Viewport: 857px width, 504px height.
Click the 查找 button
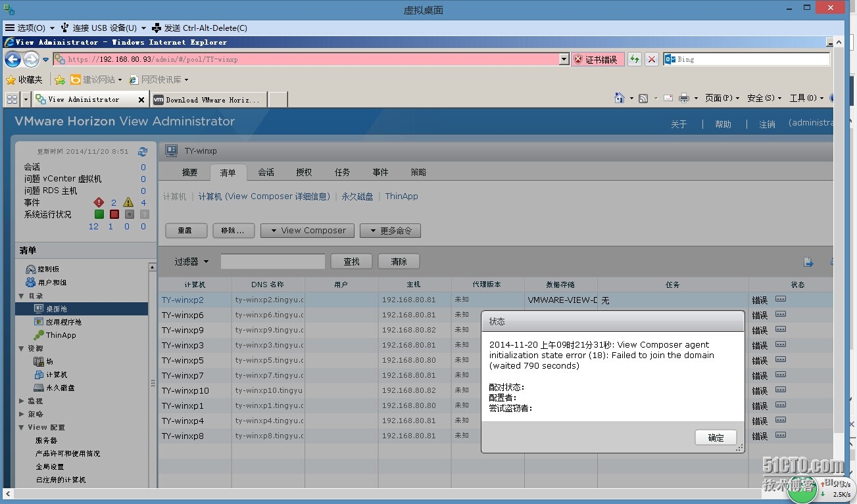[351, 262]
